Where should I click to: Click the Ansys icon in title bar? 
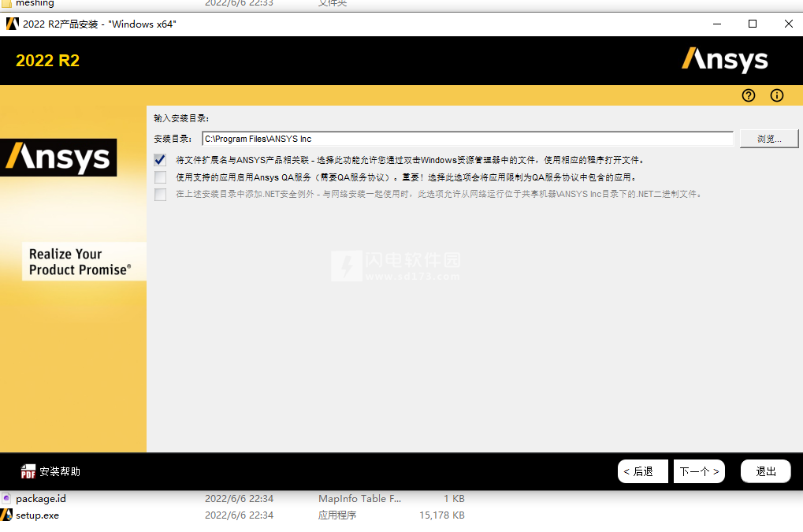(12, 24)
